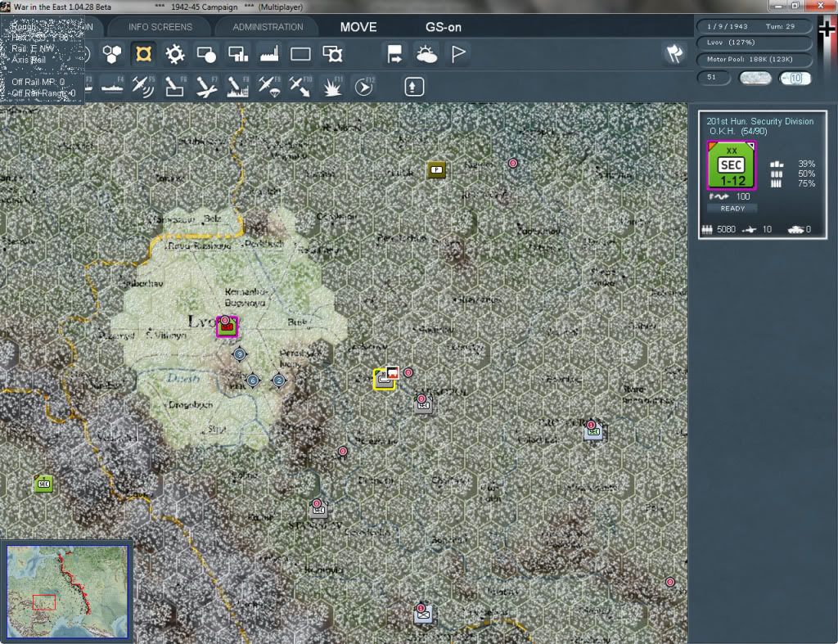The image size is (838, 644).
Task: Toggle the weather sun-and-cloud icon
Action: pos(426,54)
